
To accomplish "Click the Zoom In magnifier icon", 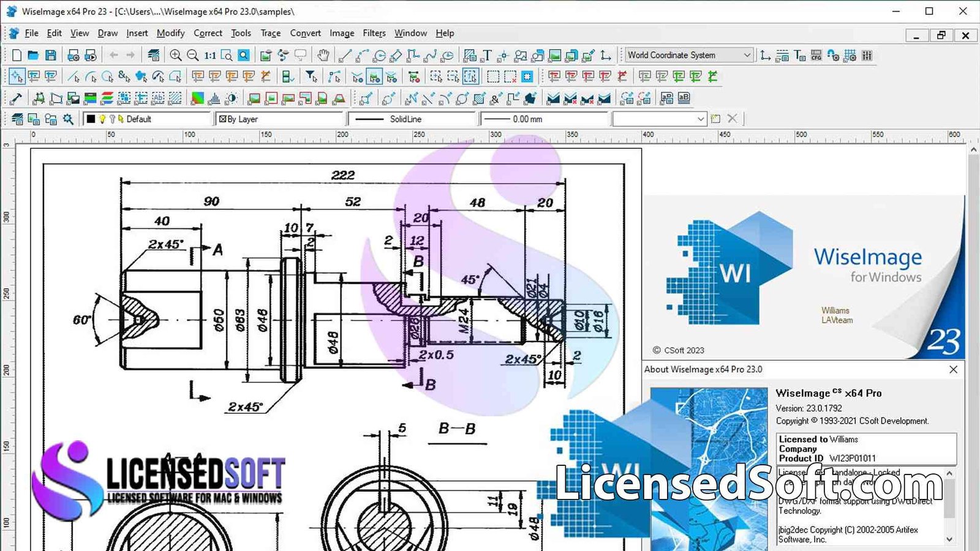I will point(176,56).
